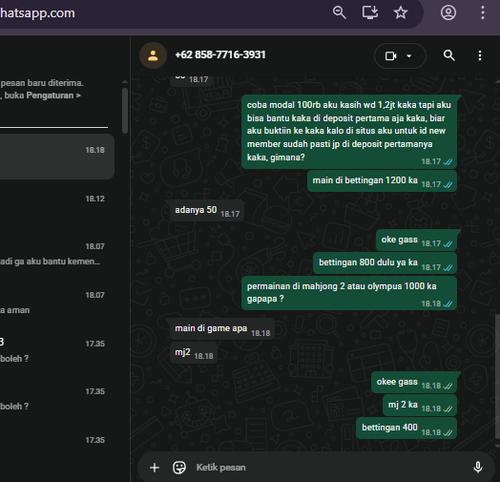Screen dimensions: 500x482
Task: Open the chat options three-dot menu
Action: tap(480, 55)
